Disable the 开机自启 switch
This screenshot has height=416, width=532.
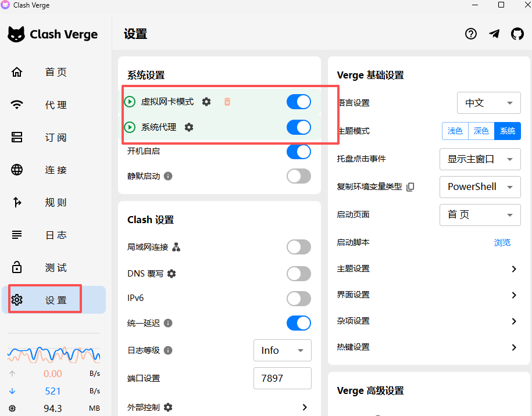[299, 152]
